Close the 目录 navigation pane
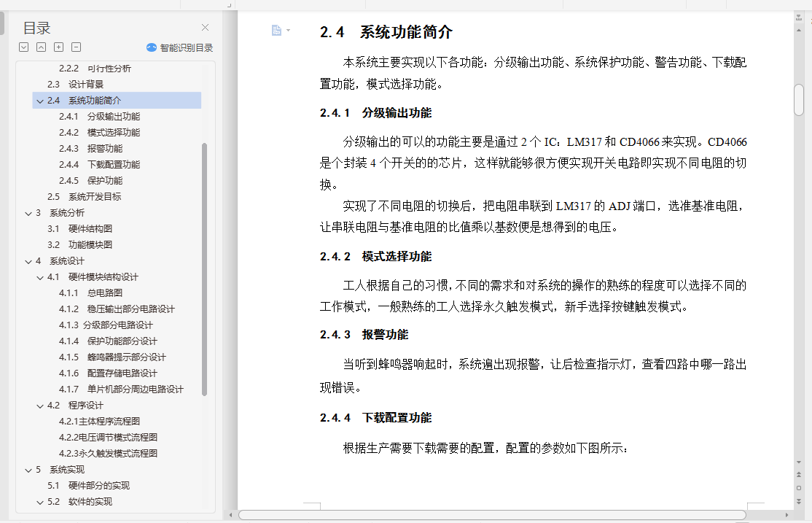The width and height of the screenshot is (812, 523). (205, 28)
